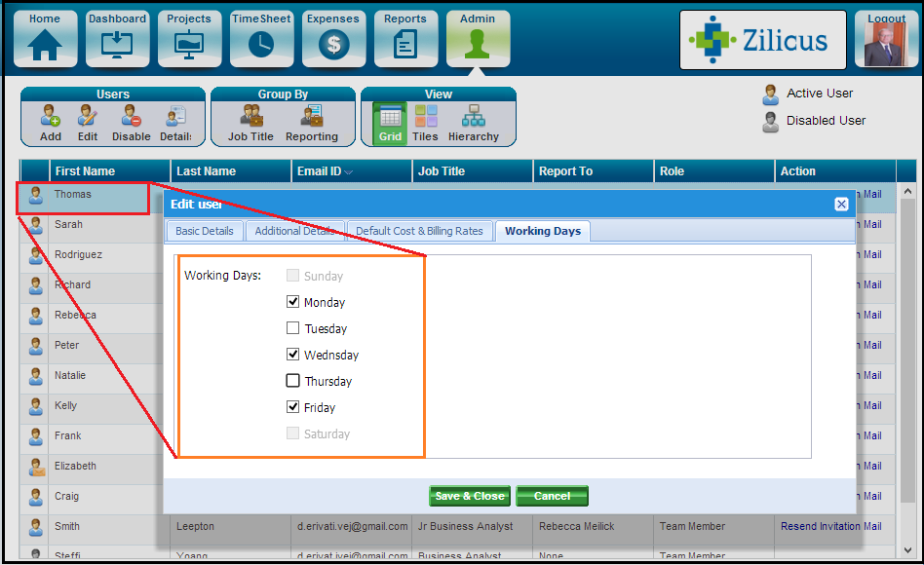Viewport: 924px width, 565px height.
Task: Enable Tuesday as a working day
Action: [293, 328]
